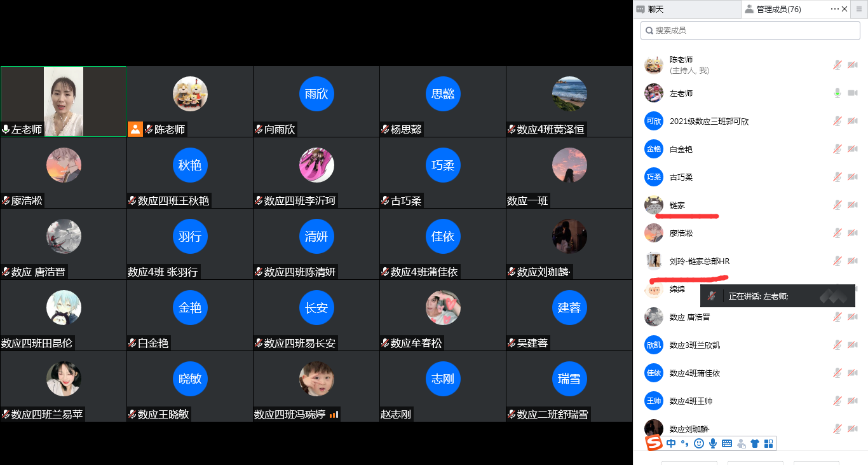This screenshot has height=465, width=868.
Task: Click the Sogou skin shirt icon
Action: pos(755,443)
